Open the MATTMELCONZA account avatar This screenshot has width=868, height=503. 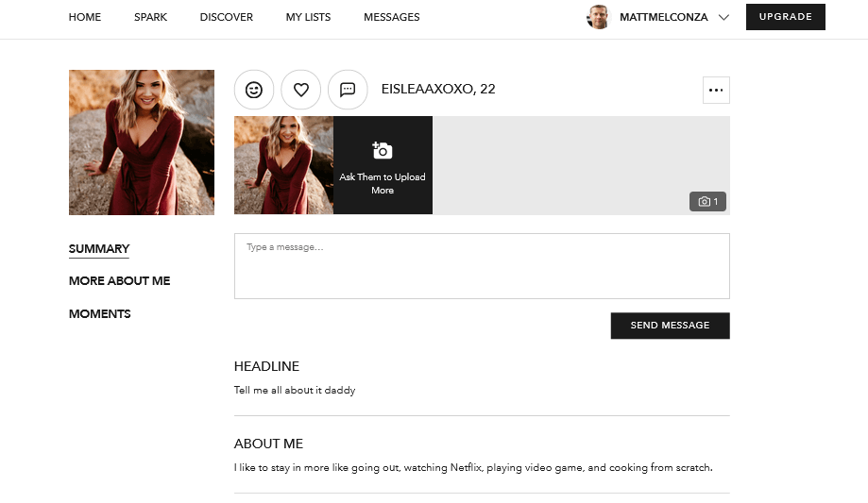click(x=598, y=17)
